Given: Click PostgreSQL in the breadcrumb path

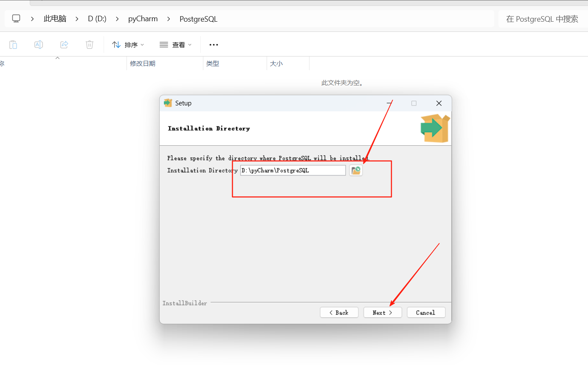Looking at the screenshot, I should pyautogui.click(x=198, y=19).
